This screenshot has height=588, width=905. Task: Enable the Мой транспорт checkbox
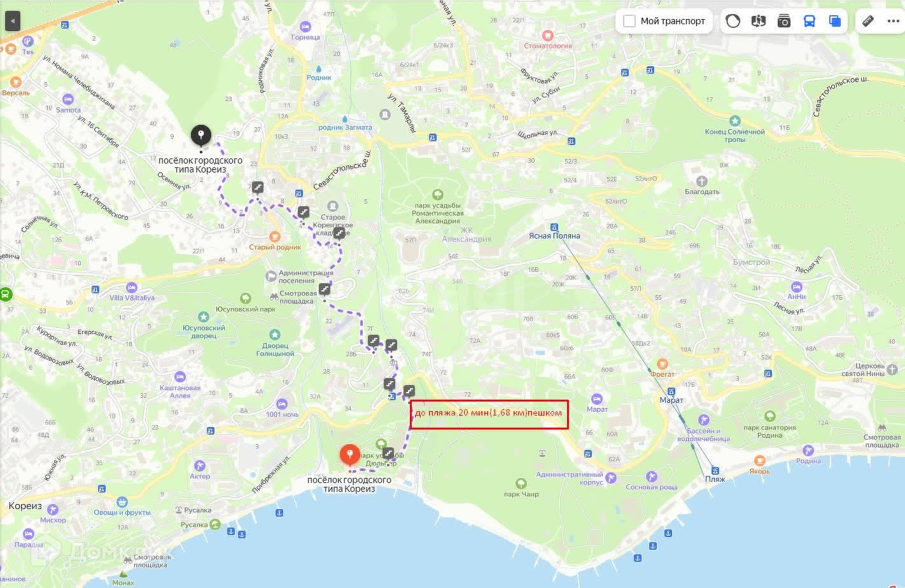pos(629,21)
